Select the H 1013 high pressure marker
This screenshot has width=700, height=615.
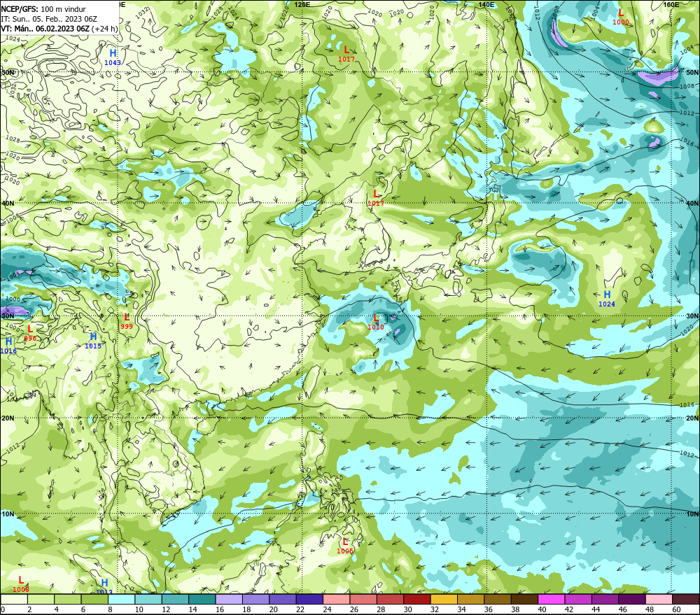(104, 587)
